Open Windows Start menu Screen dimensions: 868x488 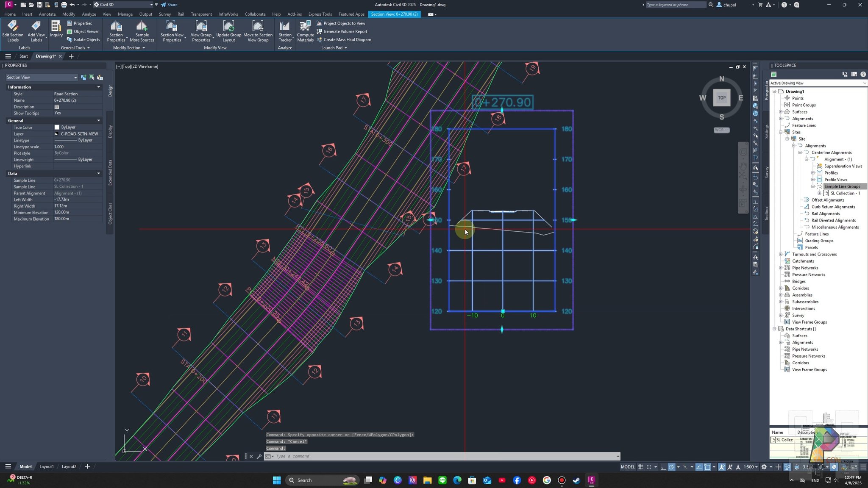tap(277, 480)
